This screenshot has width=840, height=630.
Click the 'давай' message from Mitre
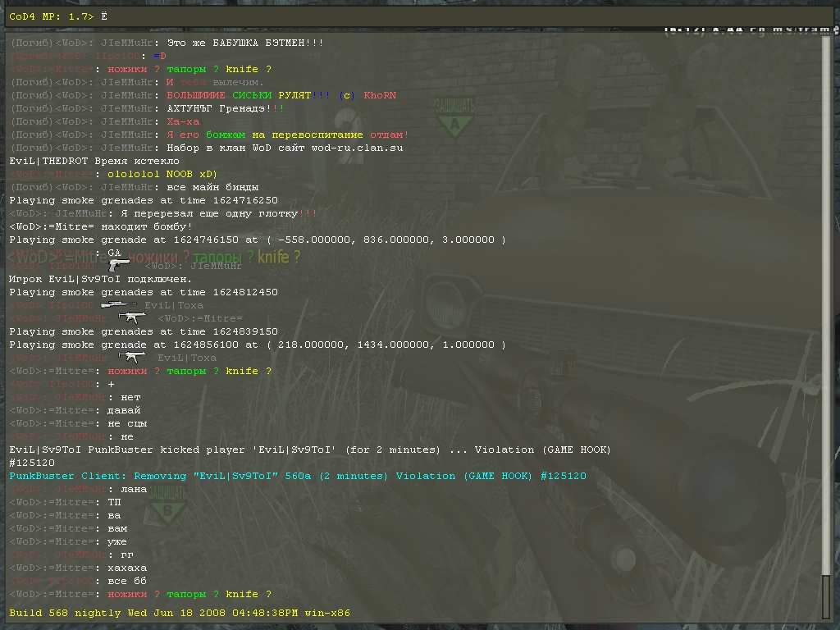[x=124, y=410]
